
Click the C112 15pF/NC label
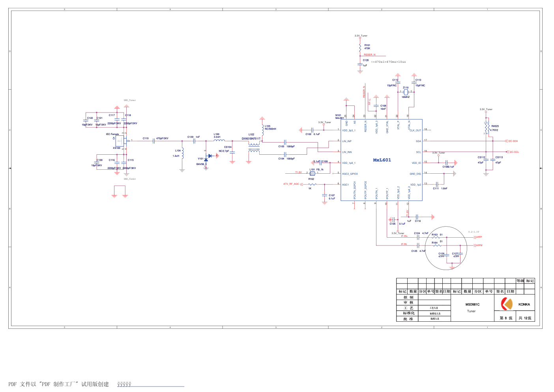(x=393, y=83)
